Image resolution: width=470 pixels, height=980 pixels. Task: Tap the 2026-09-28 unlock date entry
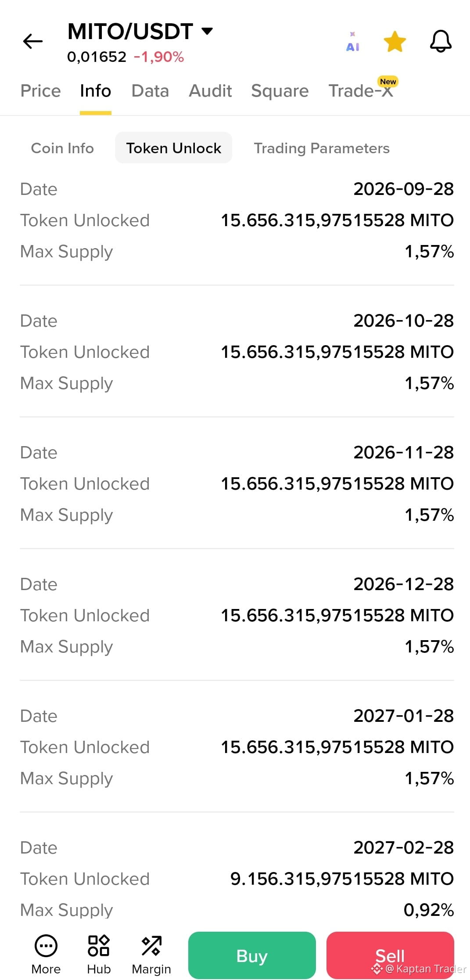(404, 189)
